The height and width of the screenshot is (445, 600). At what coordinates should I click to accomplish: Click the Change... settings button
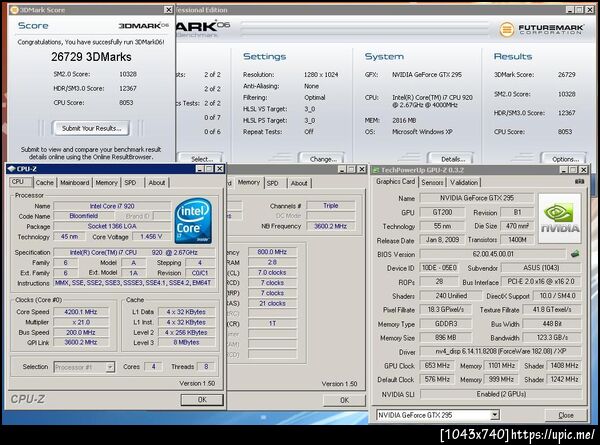[x=322, y=159]
